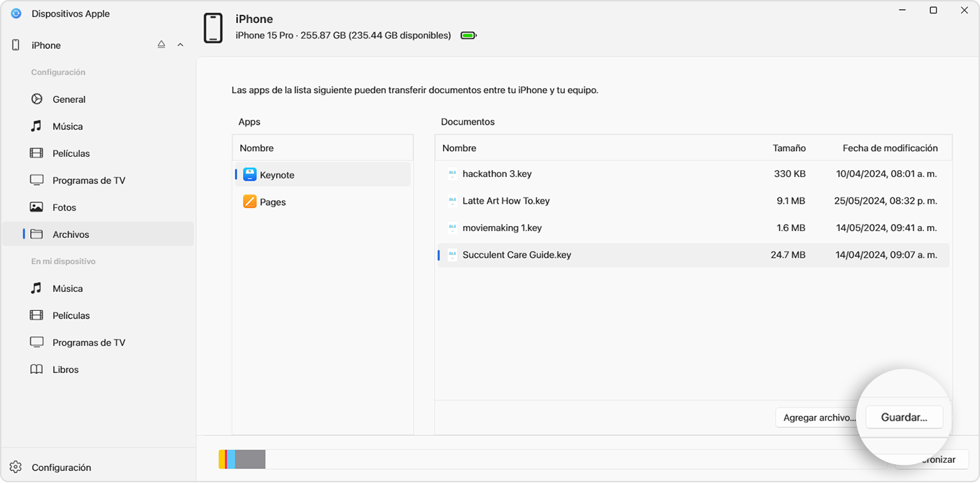Open the Fotos sidebar item
This screenshot has width=980, height=483.
coord(64,207)
